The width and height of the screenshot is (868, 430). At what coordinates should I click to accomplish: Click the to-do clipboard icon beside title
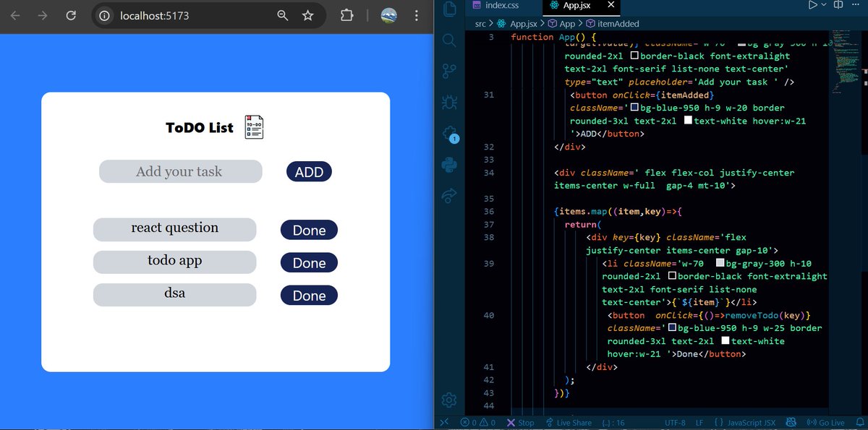pyautogui.click(x=254, y=127)
